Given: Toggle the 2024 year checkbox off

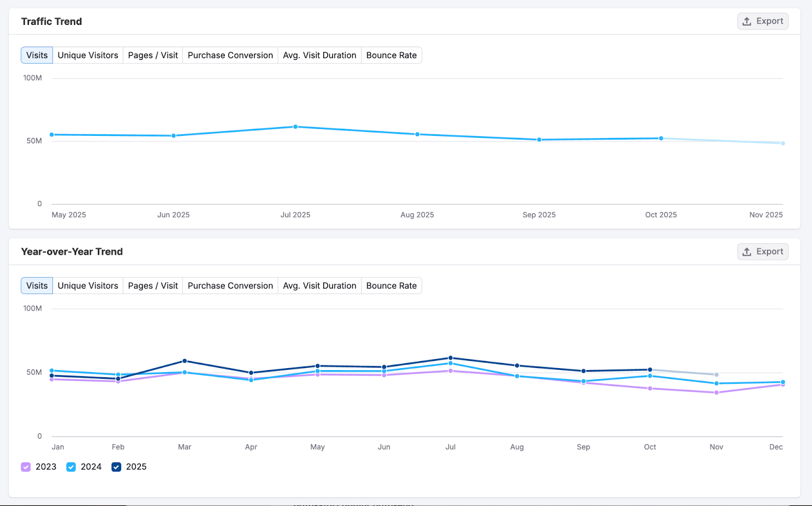Looking at the screenshot, I should [71, 466].
